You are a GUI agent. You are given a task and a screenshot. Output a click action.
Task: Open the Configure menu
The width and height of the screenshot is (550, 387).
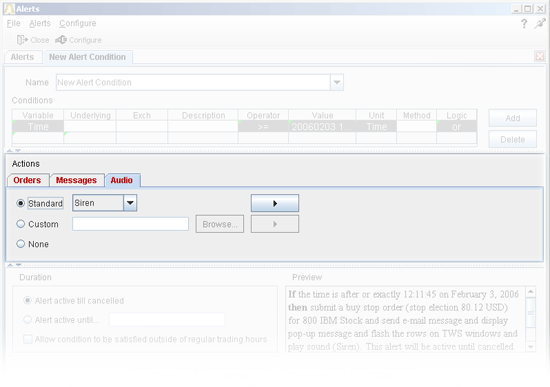[x=78, y=24]
